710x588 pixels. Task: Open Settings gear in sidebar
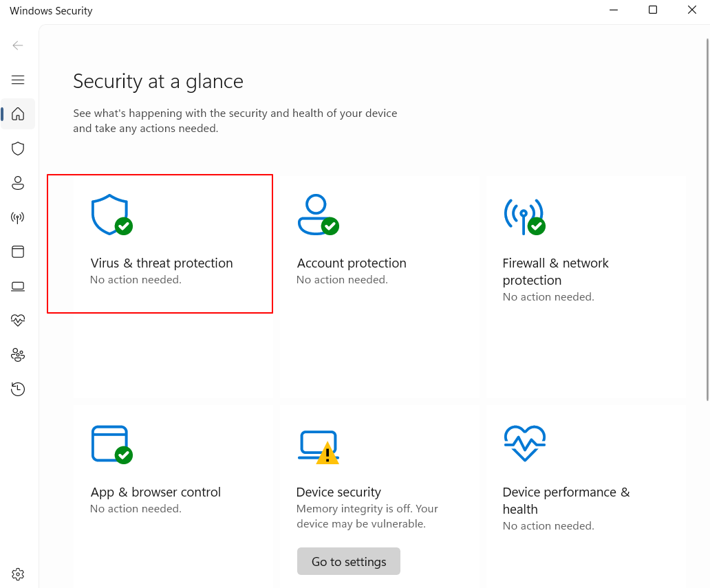click(x=18, y=574)
